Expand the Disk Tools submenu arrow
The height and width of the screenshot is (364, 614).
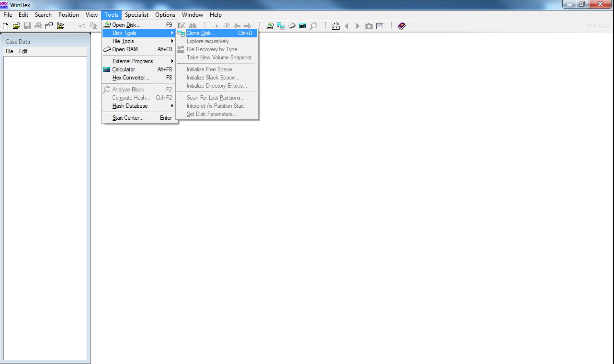(x=172, y=33)
